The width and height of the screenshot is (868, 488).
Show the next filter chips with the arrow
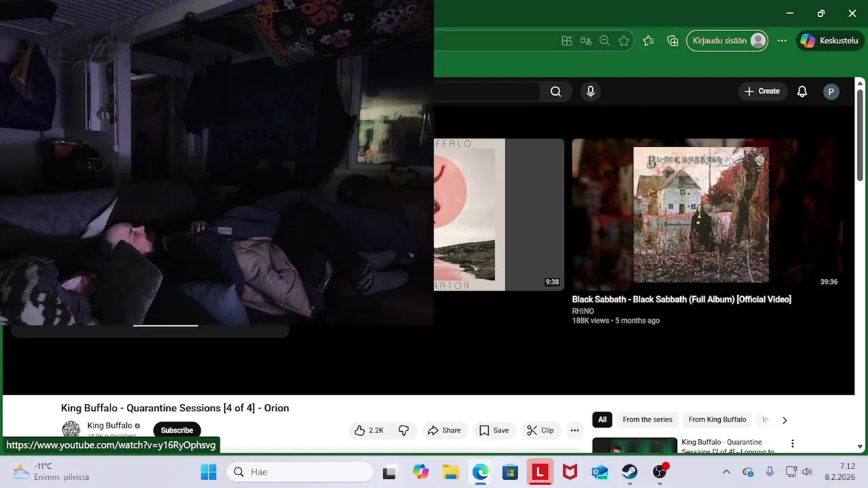(785, 420)
